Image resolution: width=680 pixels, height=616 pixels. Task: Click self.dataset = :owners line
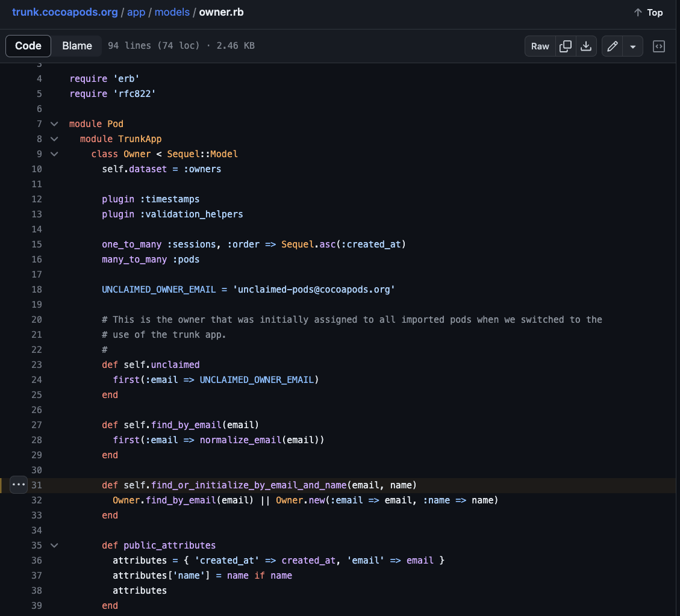161,169
